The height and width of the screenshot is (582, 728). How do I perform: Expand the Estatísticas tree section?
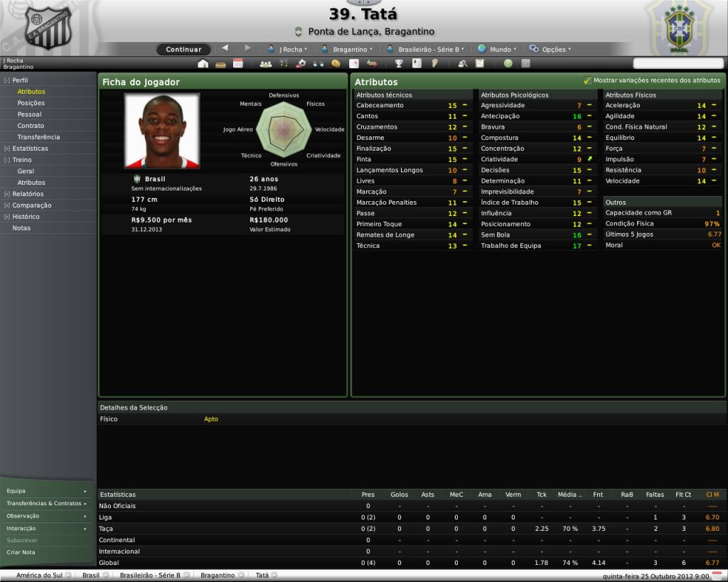click(7, 149)
